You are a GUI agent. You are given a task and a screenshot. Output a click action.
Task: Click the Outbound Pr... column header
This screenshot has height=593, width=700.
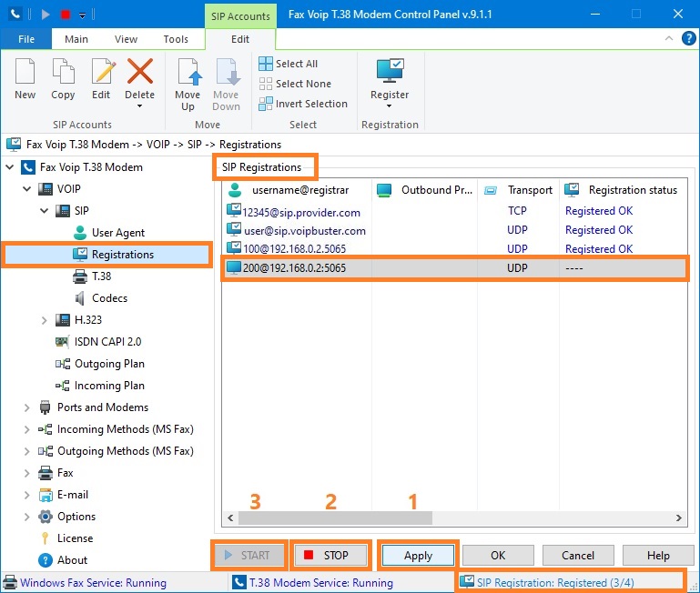tap(424, 190)
